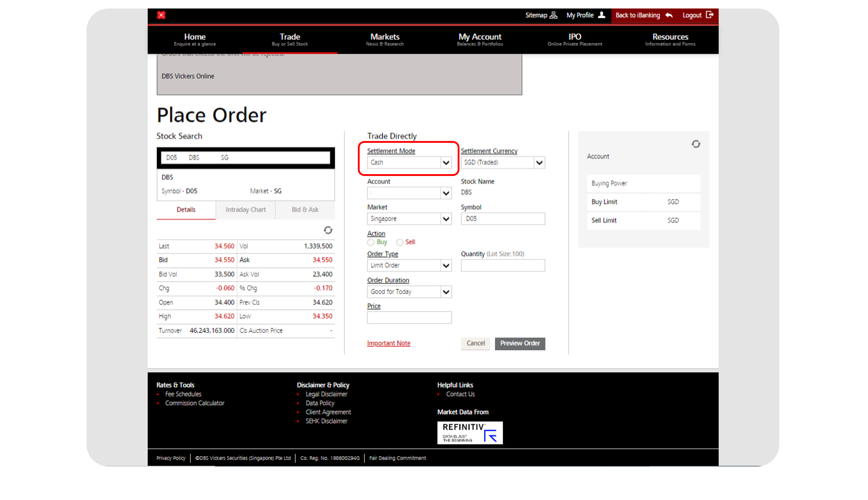Viewport: 868px width, 500px height.
Task: Click the Buy Limit row in Account panel
Action: [x=644, y=202]
